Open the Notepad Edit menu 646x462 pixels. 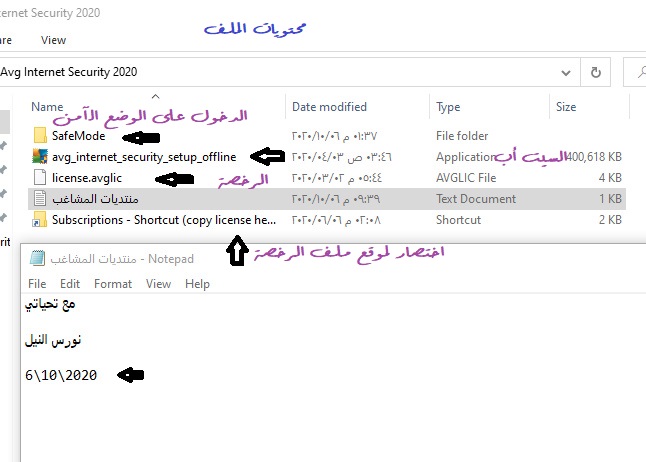pos(69,284)
